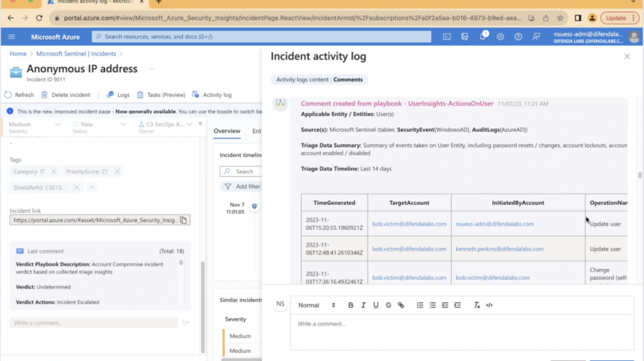644x361 pixels.
Task: Open nsuess-adm@difendalabs.com link in table
Action: pyautogui.click(x=494, y=224)
